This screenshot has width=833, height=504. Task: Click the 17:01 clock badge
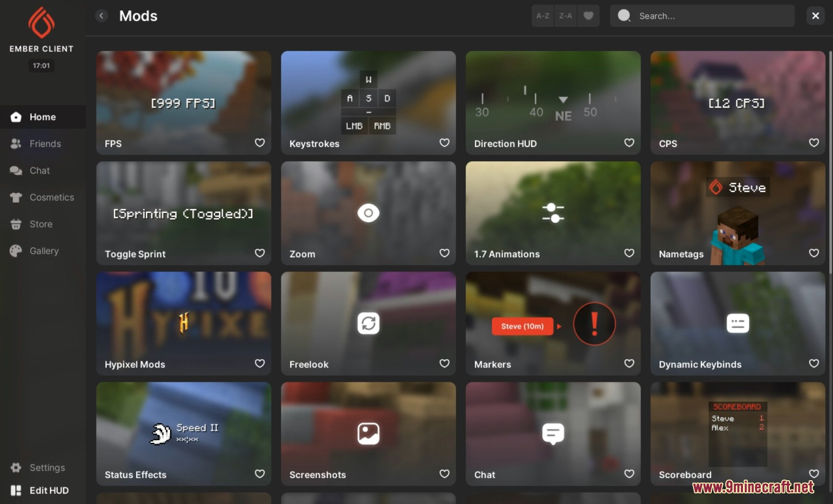[42, 65]
